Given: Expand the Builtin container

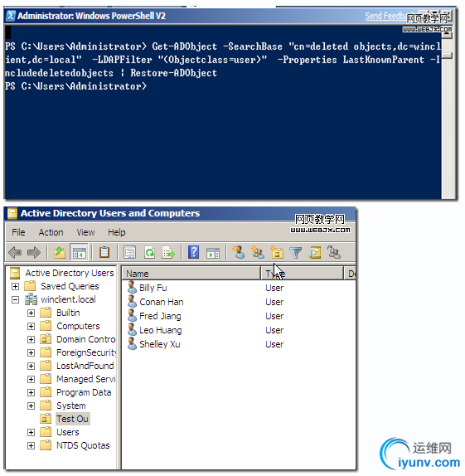Looking at the screenshot, I should (31, 313).
